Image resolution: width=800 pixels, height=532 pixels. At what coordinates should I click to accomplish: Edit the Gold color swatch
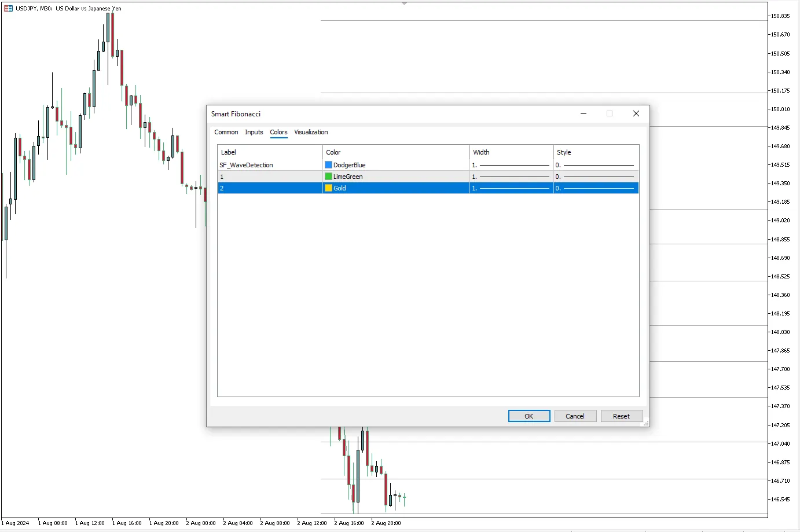point(328,188)
